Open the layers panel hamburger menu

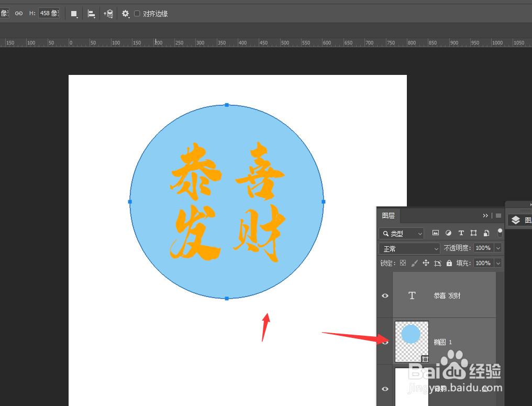[498, 215]
